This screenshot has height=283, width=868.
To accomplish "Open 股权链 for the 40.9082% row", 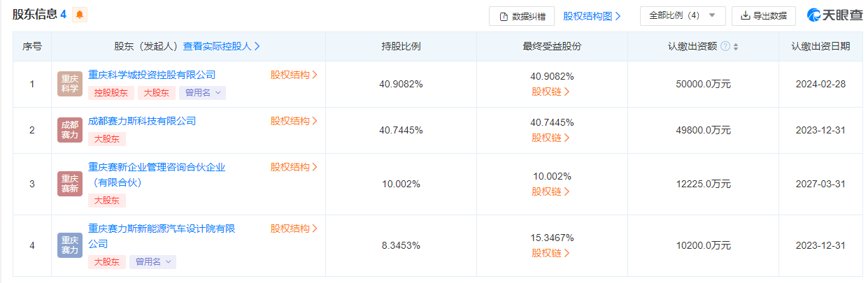I will [551, 92].
